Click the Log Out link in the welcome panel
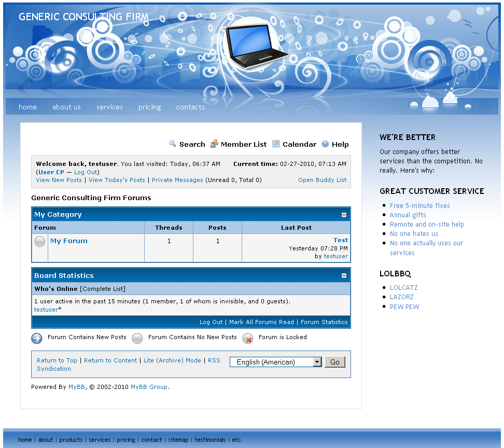 (x=85, y=172)
